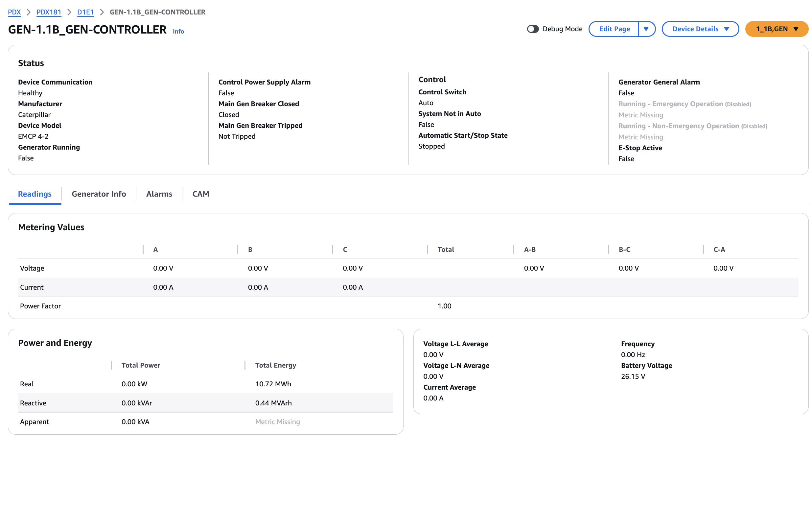This screenshot has width=812, height=508.
Task: Click the 10.72 MWh energy value
Action: tap(273, 384)
